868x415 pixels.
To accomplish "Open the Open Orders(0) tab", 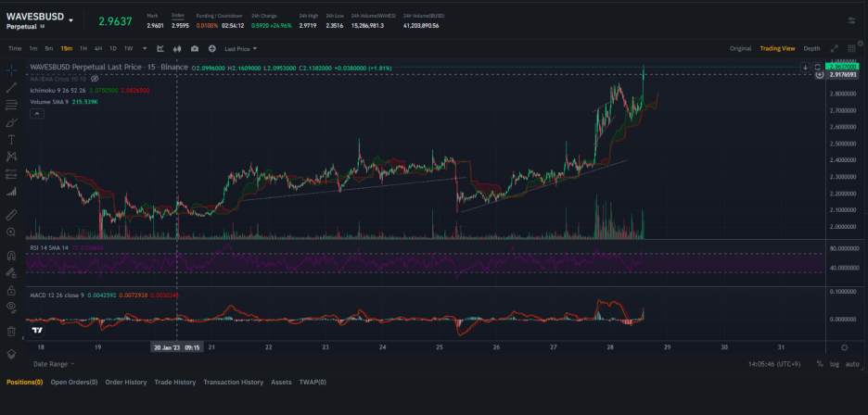I will click(74, 383).
